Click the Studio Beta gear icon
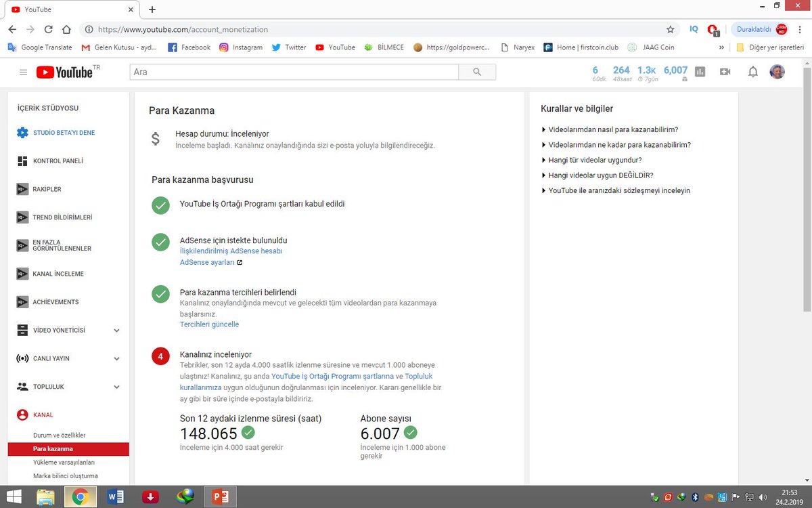The image size is (812, 508). point(22,133)
